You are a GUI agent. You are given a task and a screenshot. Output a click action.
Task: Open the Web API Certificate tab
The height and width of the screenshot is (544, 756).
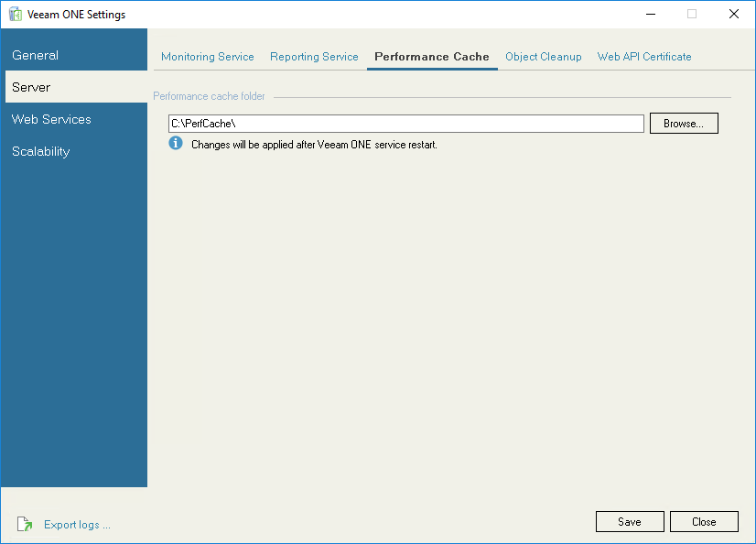click(643, 56)
